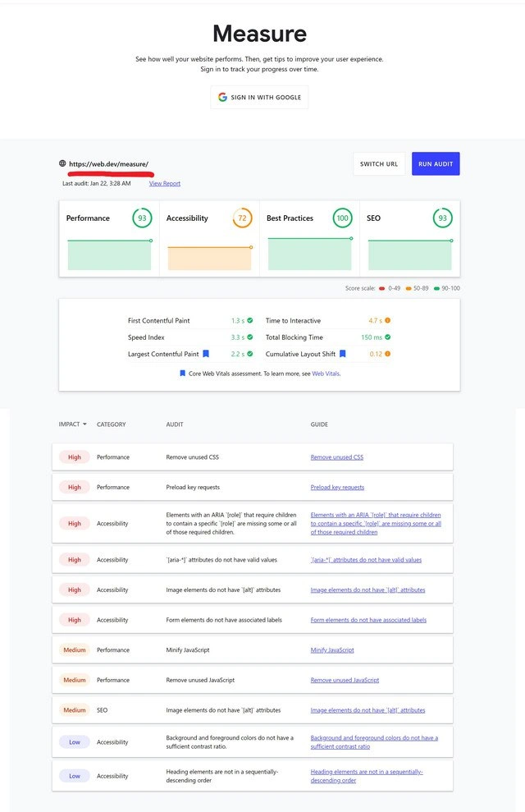The width and height of the screenshot is (525, 812).
Task: Click Medium badge on the SEO row
Action: tap(75, 710)
